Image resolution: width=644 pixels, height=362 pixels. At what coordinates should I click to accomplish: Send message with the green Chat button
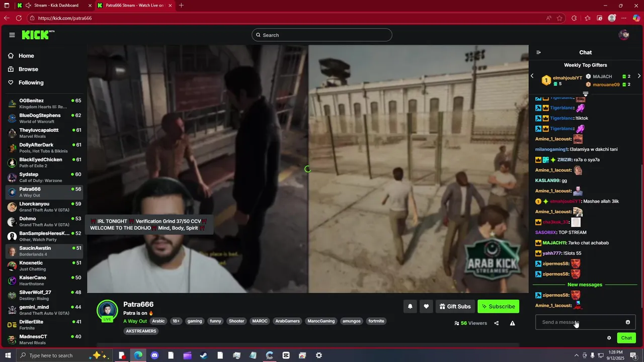click(x=626, y=338)
